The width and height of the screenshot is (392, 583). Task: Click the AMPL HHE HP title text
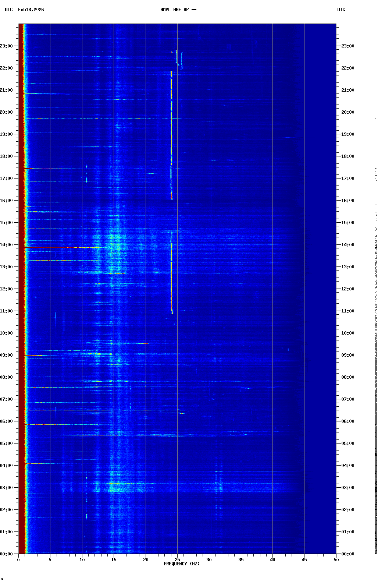point(178,10)
